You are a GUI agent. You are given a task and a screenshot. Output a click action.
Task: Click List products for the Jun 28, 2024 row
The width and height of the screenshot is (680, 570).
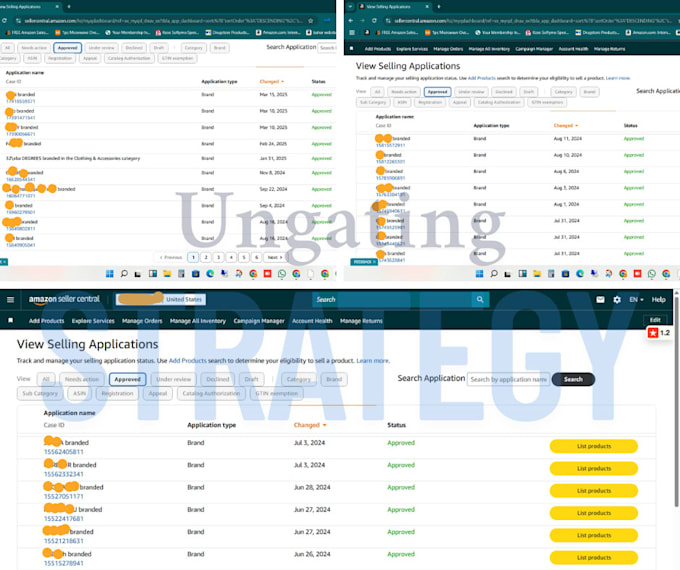pos(594,491)
